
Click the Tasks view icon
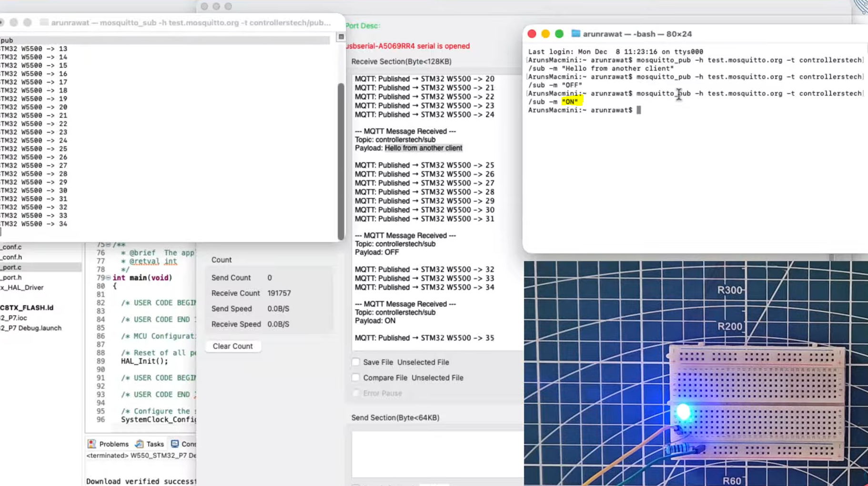click(139, 444)
